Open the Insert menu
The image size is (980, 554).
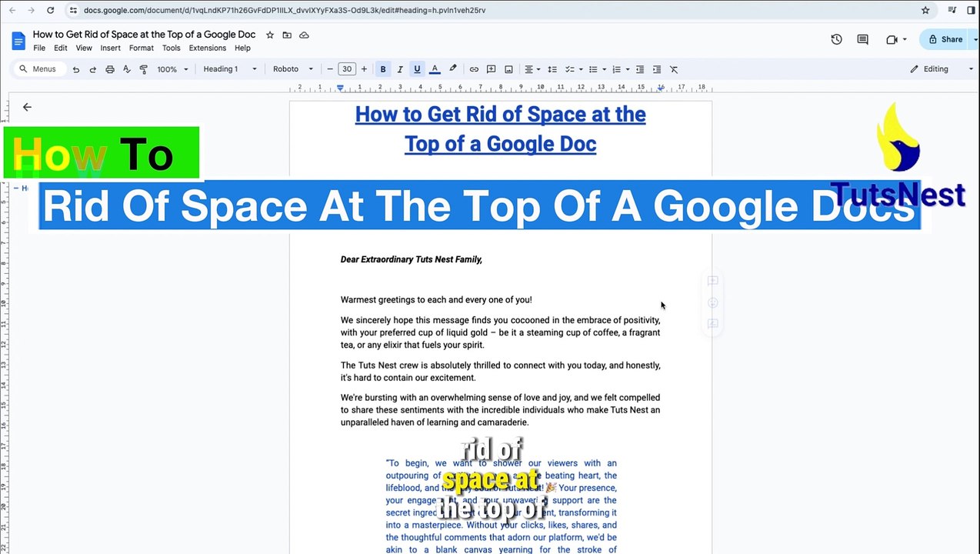110,48
